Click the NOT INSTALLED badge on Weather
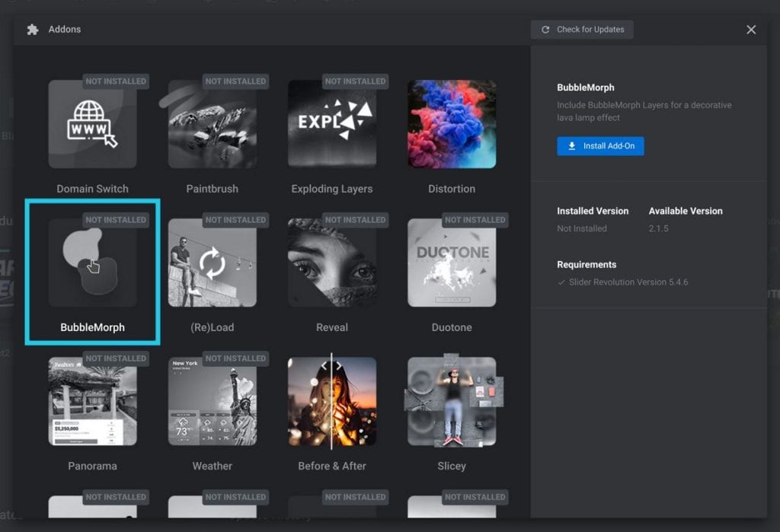Viewport: 780px width, 532px height. click(x=236, y=358)
